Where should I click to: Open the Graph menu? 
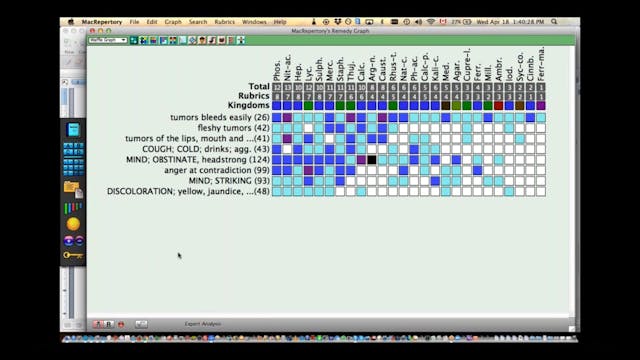tap(173, 22)
